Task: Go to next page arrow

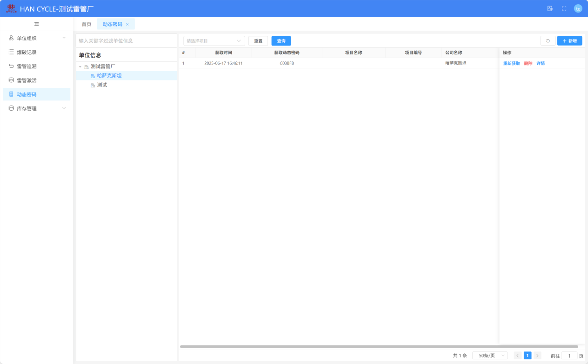Action: 537,356
